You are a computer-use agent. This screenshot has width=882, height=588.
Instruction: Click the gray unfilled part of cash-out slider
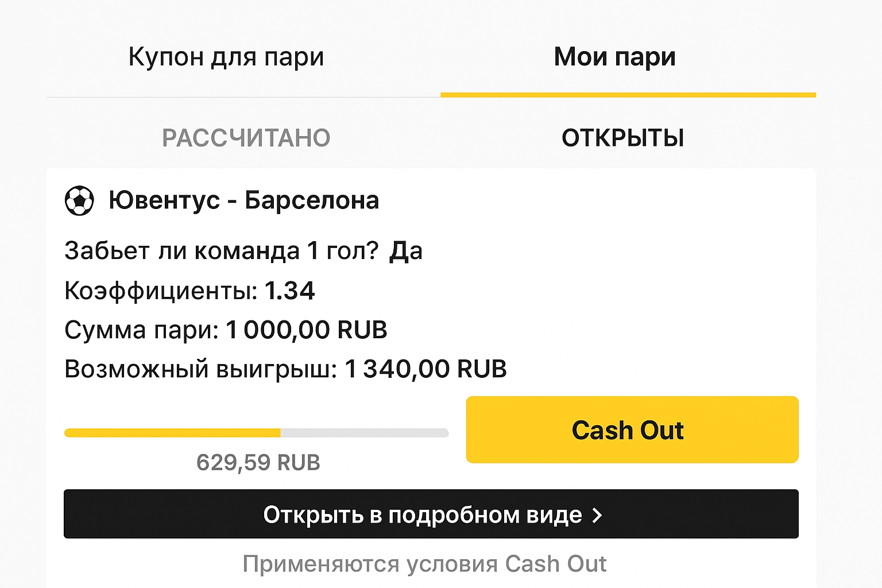point(364,433)
